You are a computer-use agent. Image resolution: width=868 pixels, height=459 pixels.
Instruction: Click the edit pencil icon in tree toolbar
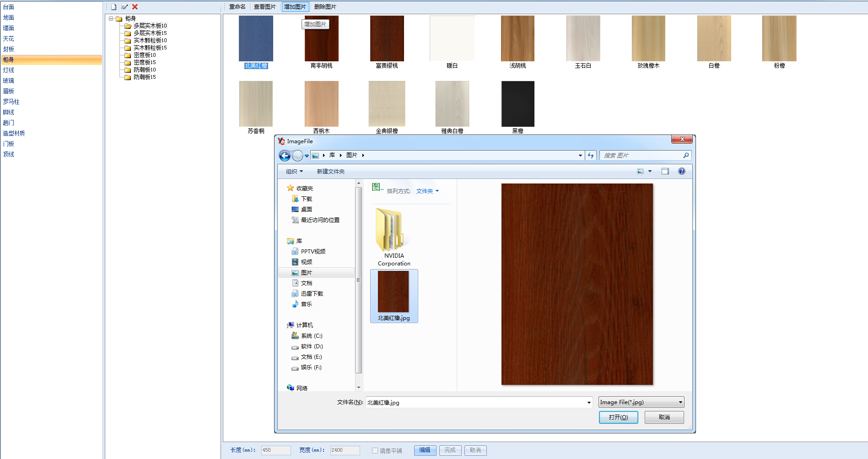tap(124, 7)
